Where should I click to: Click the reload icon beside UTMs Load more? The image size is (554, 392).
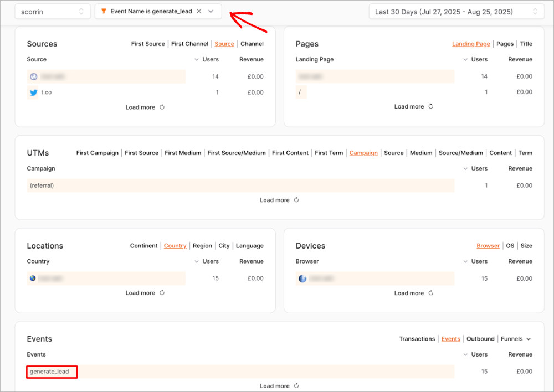pos(296,200)
